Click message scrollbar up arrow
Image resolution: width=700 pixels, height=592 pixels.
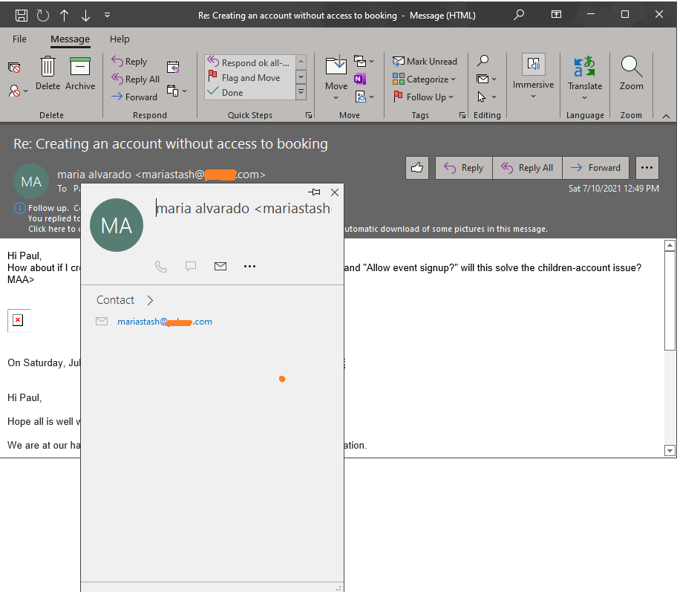(670, 245)
